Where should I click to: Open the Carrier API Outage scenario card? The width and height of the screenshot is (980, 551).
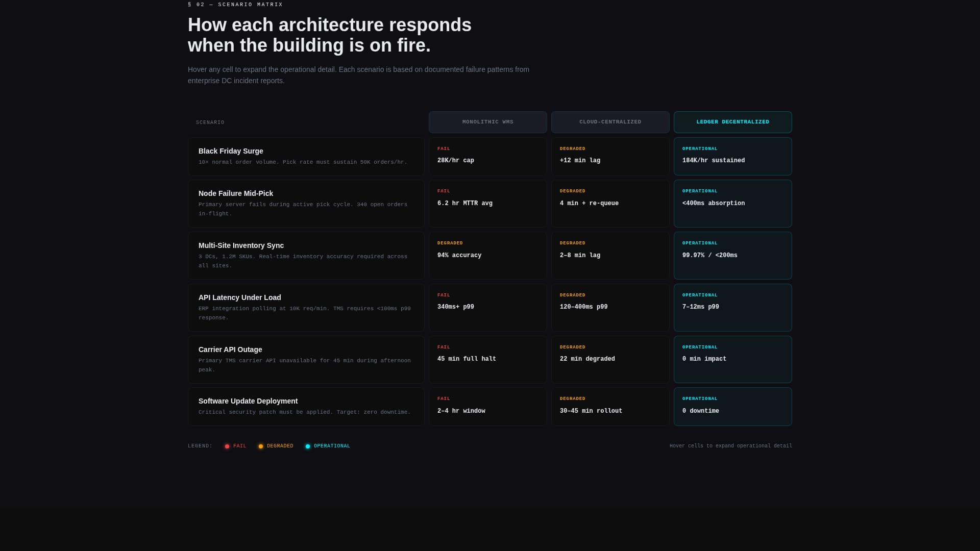tap(306, 360)
